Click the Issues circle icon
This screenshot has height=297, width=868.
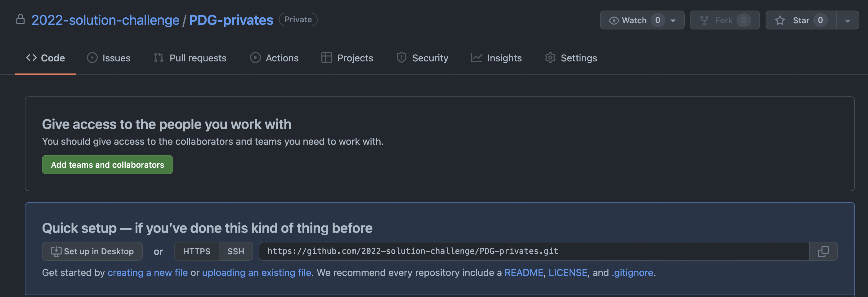[92, 58]
